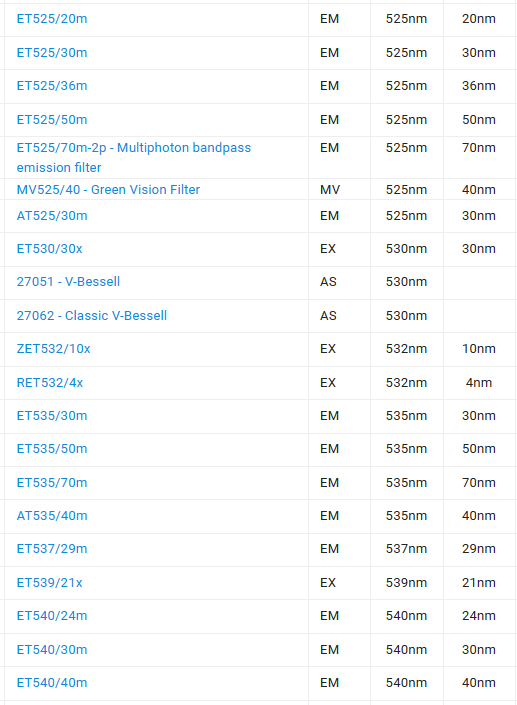Open the ET525/30m product link

pyautogui.click(x=52, y=53)
